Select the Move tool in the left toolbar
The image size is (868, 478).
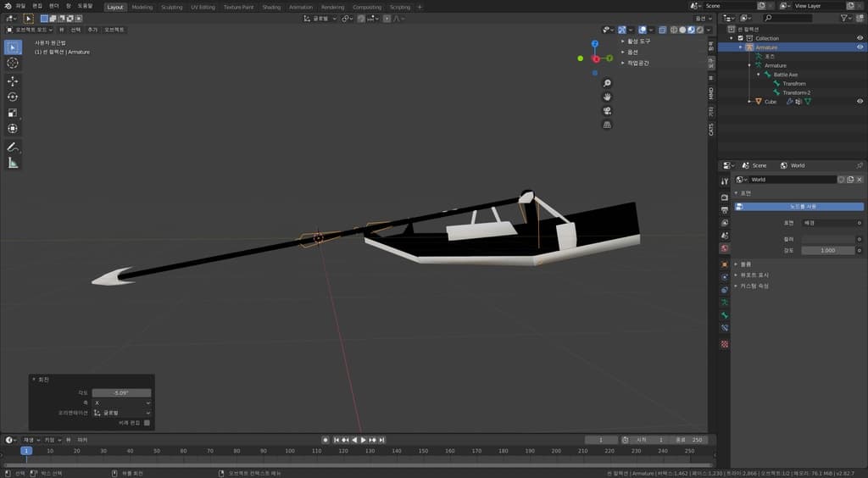pos(13,81)
